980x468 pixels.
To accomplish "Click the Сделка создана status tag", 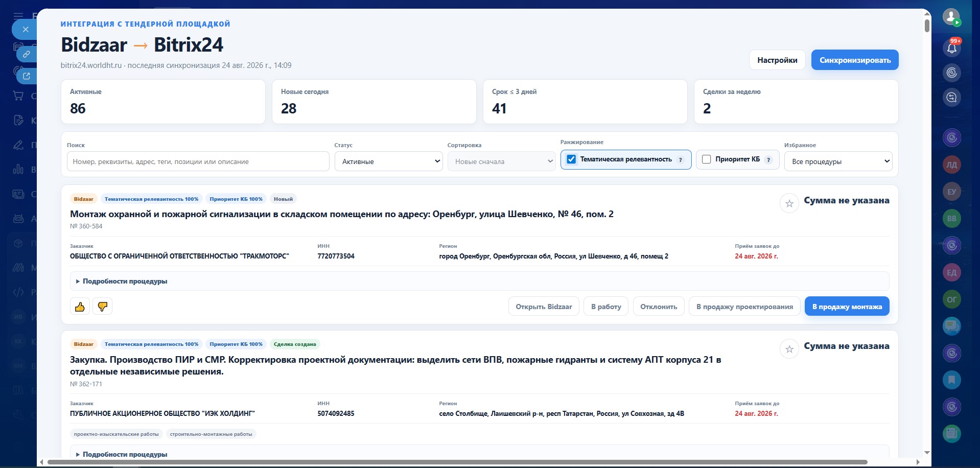I will tap(295, 344).
